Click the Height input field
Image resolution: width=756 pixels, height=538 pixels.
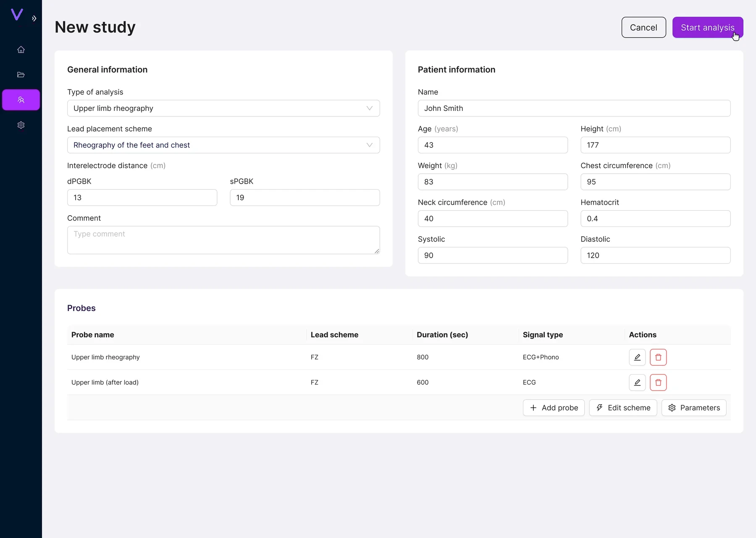pyautogui.click(x=656, y=145)
